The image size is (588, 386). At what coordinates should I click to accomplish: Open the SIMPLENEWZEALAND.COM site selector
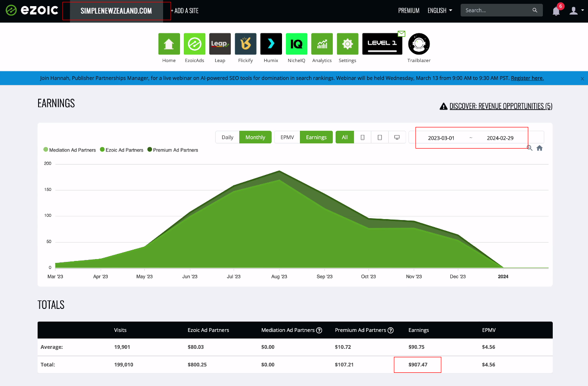[x=117, y=11]
